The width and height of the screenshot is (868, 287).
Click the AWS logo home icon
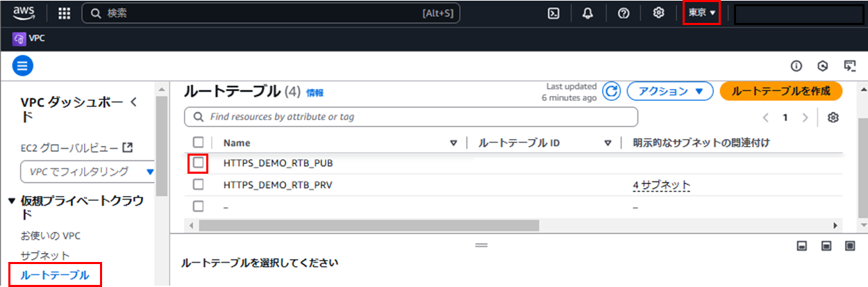[x=24, y=13]
